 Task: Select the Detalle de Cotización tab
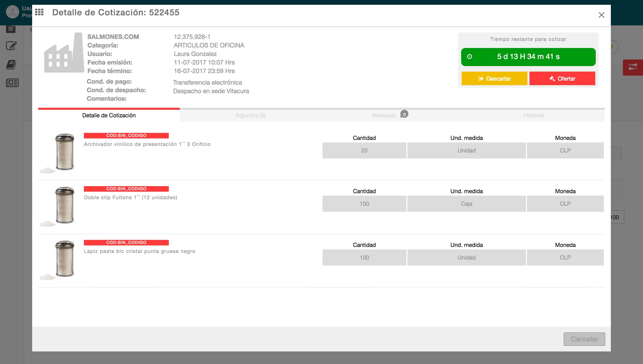coord(109,116)
